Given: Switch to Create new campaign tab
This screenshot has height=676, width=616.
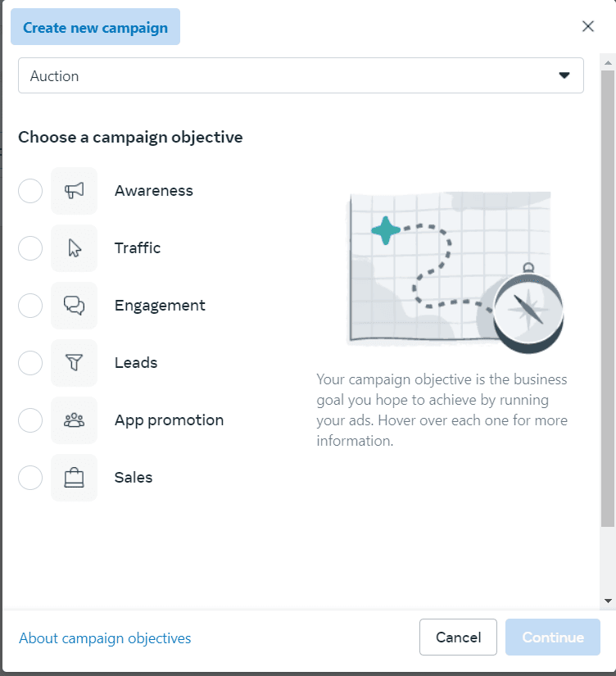Looking at the screenshot, I should [x=95, y=27].
